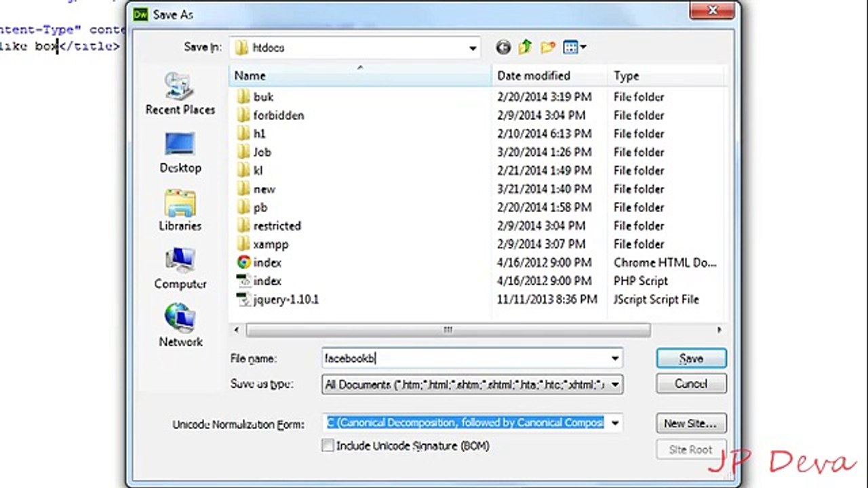Click the </title> tag in the code editor behind
The height and width of the screenshot is (488, 868).
pyautogui.click(x=89, y=47)
